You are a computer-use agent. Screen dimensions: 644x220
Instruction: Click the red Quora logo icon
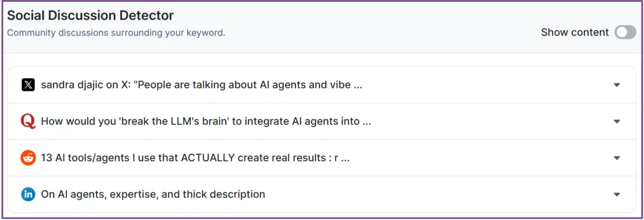point(28,121)
